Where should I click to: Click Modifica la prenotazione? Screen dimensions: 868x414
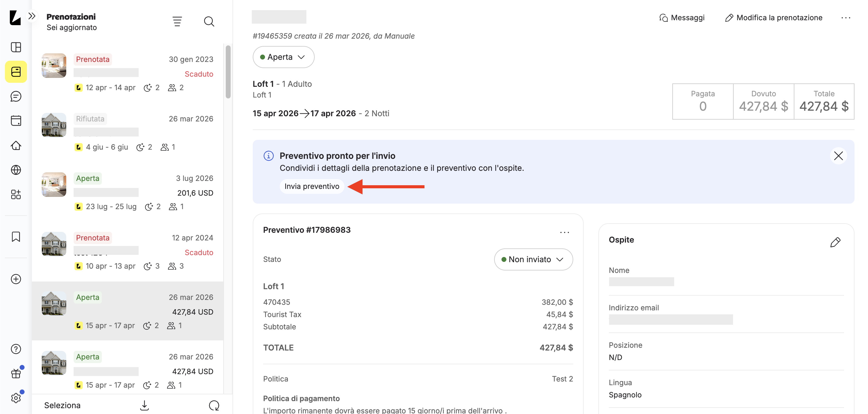tap(774, 17)
